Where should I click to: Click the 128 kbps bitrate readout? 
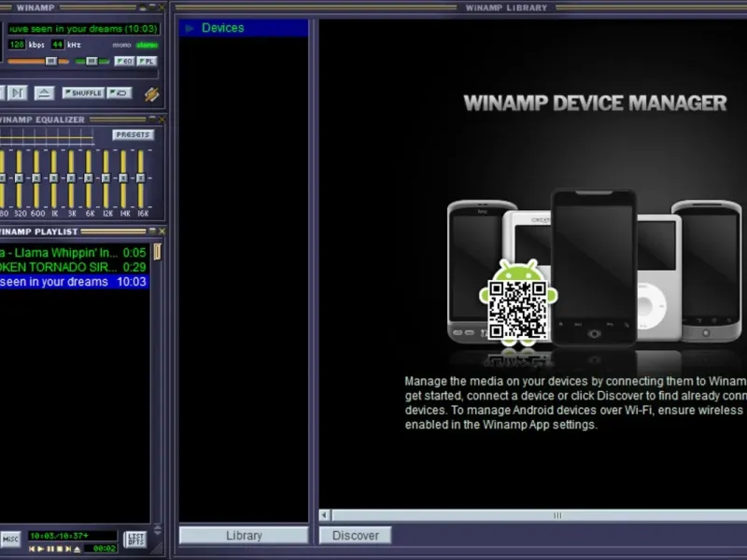pyautogui.click(x=17, y=44)
